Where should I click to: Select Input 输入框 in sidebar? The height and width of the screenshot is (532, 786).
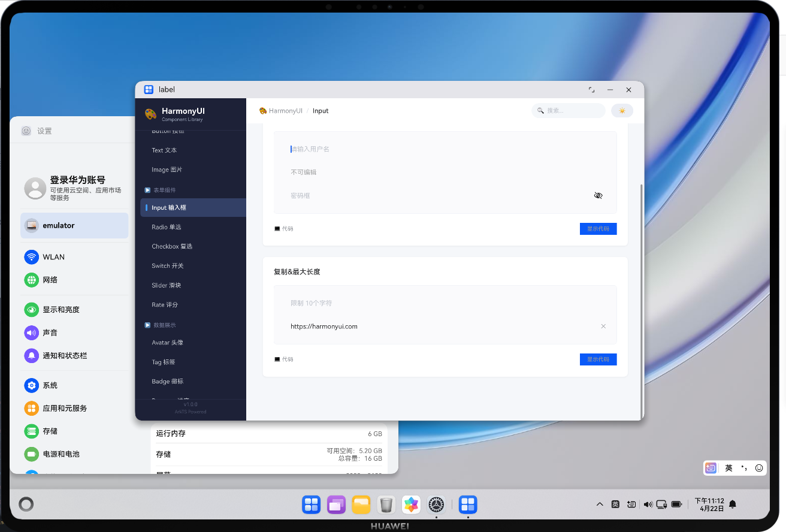pyautogui.click(x=193, y=207)
